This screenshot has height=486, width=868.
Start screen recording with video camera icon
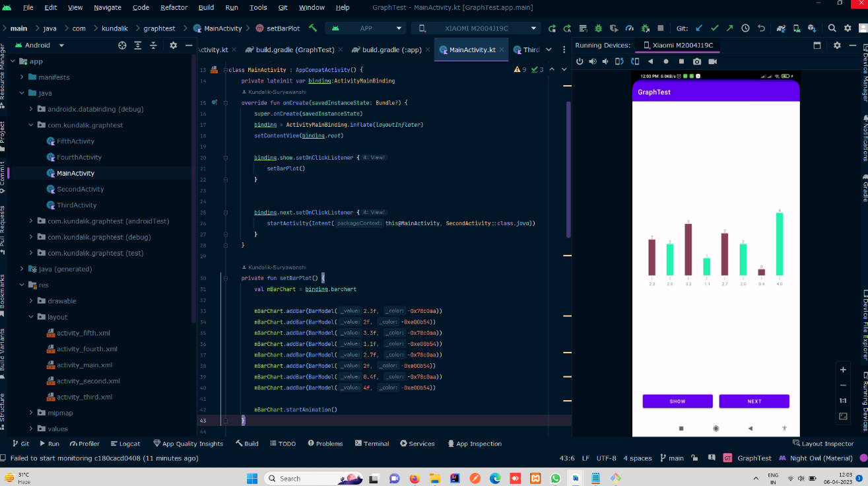tap(713, 61)
